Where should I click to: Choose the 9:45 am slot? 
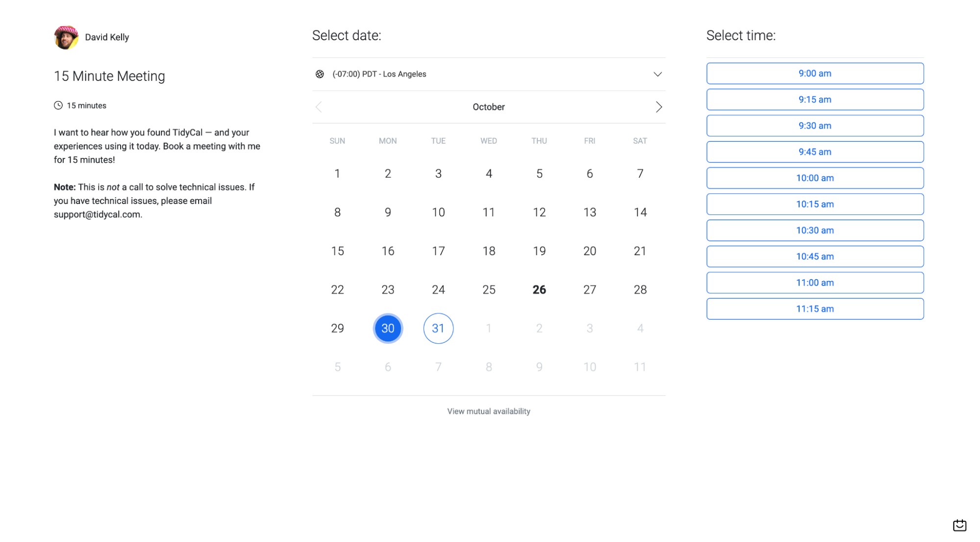pyautogui.click(x=814, y=152)
